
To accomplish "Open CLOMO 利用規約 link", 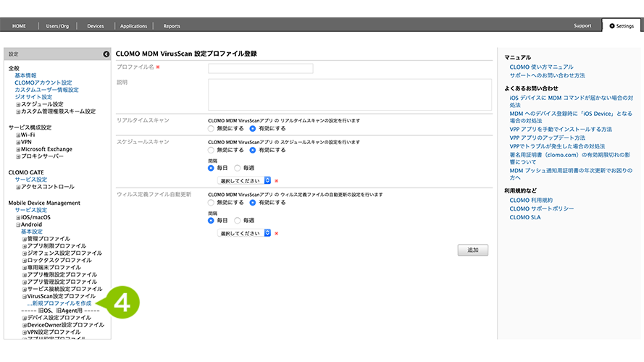I will 531,201.
